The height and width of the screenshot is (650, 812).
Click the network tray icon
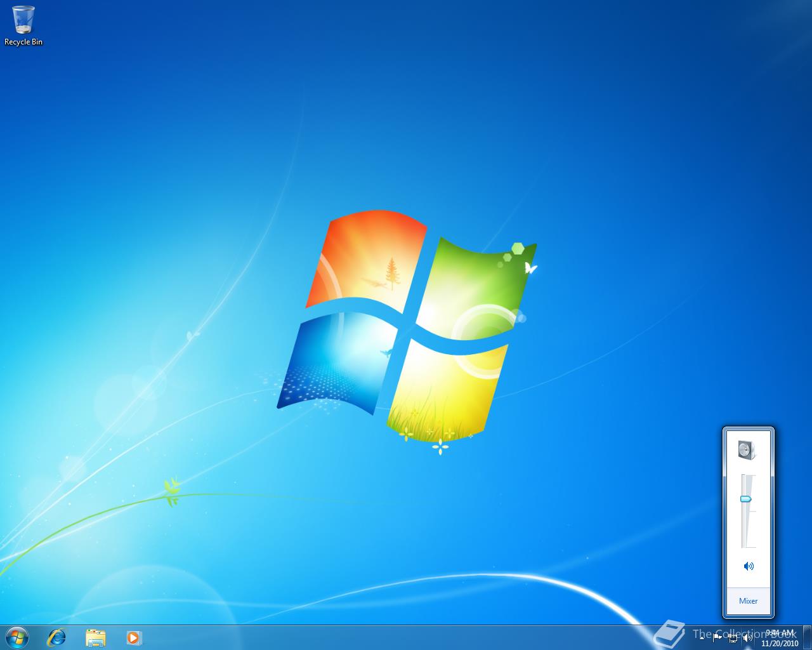tap(733, 638)
